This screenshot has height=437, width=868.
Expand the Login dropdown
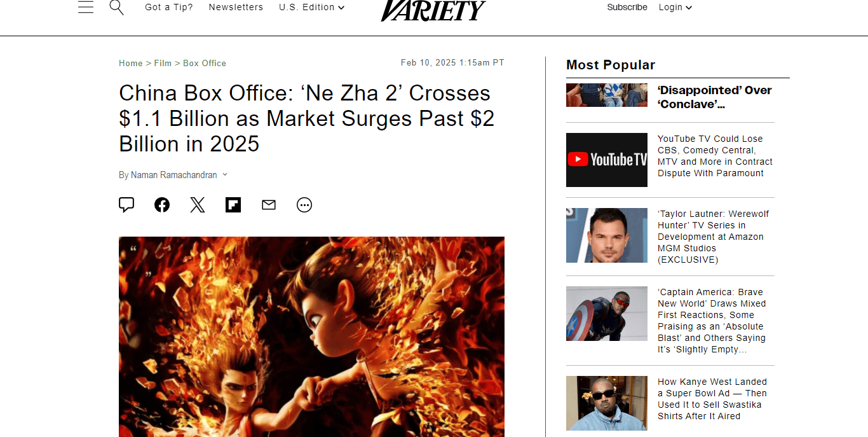click(675, 8)
